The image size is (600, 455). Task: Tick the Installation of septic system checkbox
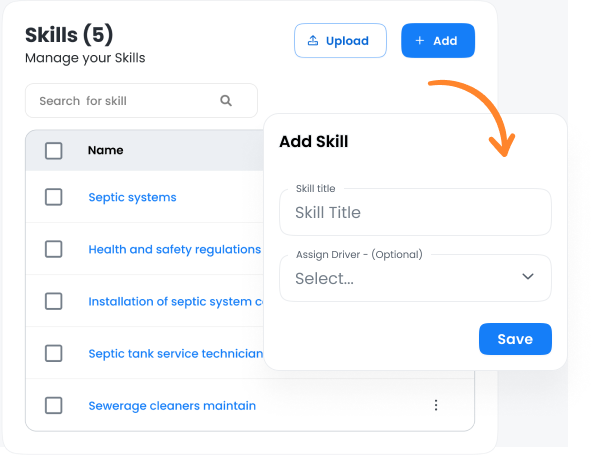54,301
